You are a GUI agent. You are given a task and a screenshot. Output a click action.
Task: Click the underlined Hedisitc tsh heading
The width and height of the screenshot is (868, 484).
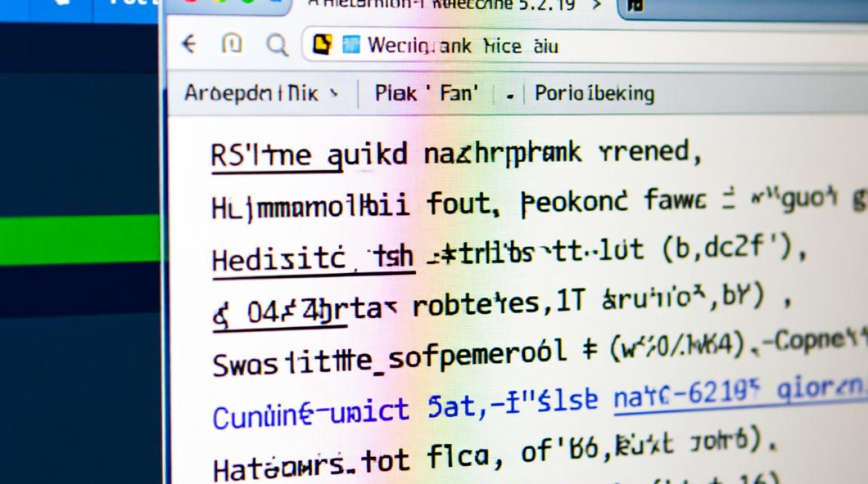coord(312,254)
